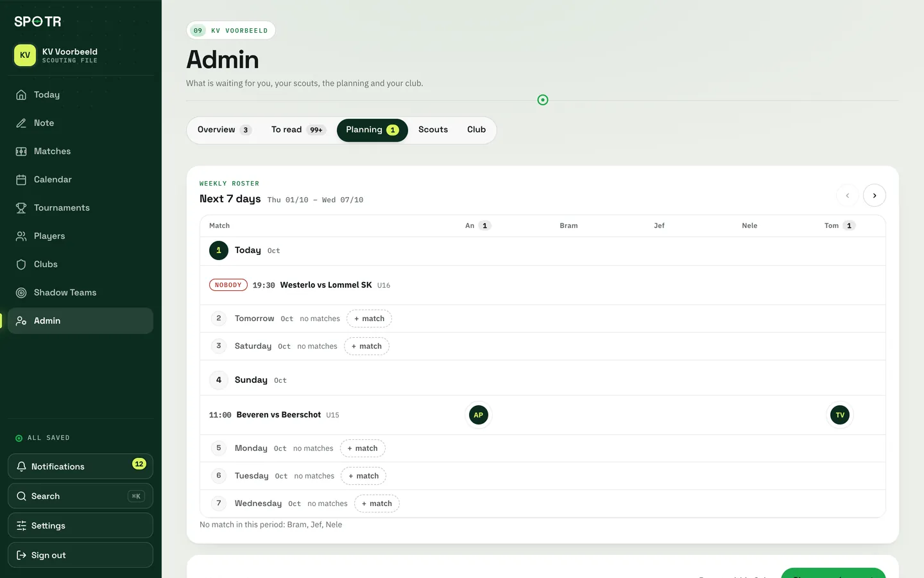Screen dimensions: 924x578
Task: Click the Players people icon
Action: pyautogui.click(x=21, y=236)
